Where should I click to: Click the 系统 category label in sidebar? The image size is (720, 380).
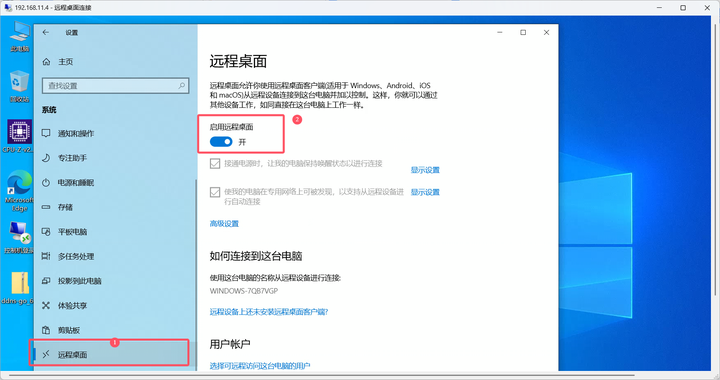49,110
